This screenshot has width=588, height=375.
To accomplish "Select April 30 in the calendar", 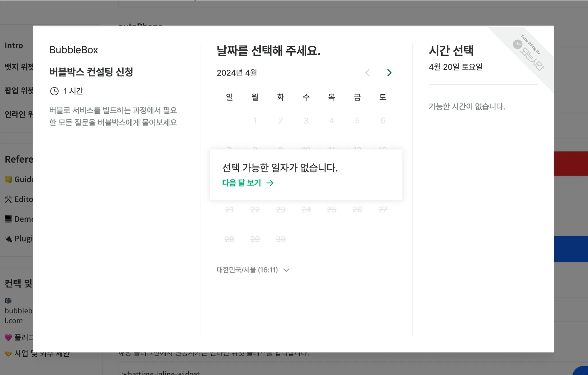I will tap(281, 239).
